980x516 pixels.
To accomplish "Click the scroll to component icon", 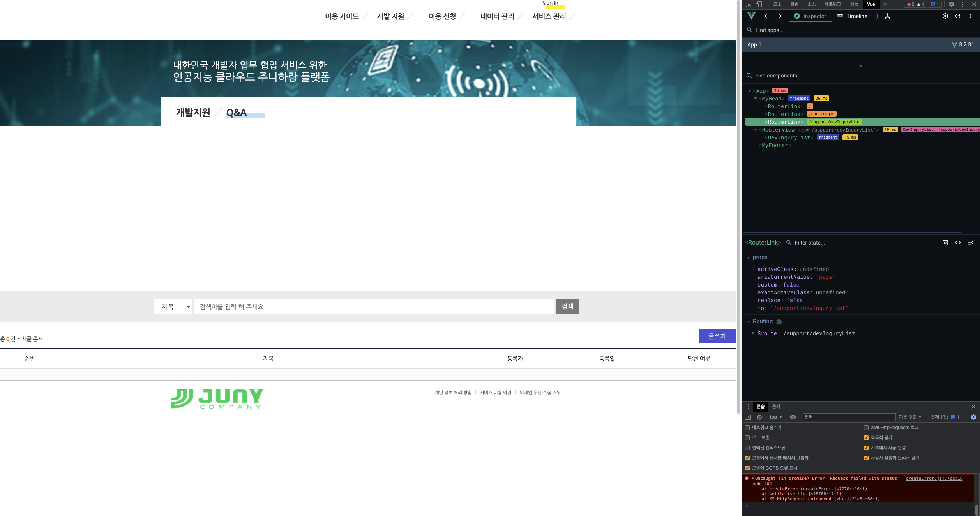I will [x=945, y=243].
